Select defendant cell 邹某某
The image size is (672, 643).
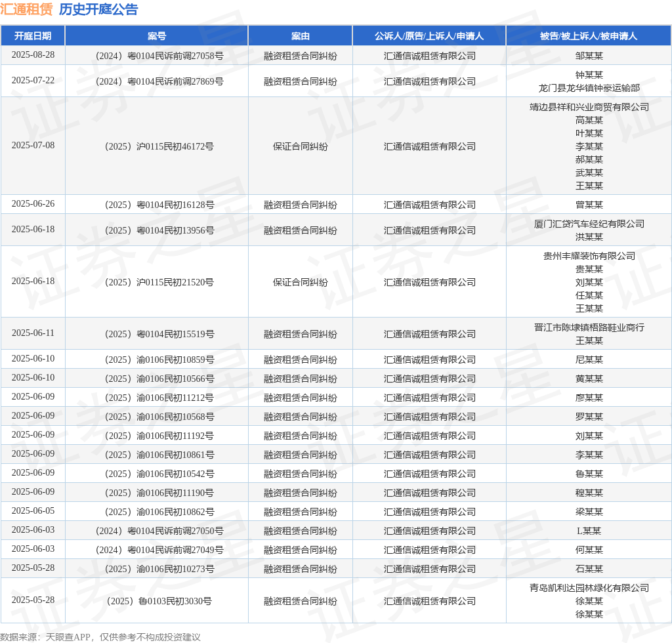click(589, 56)
